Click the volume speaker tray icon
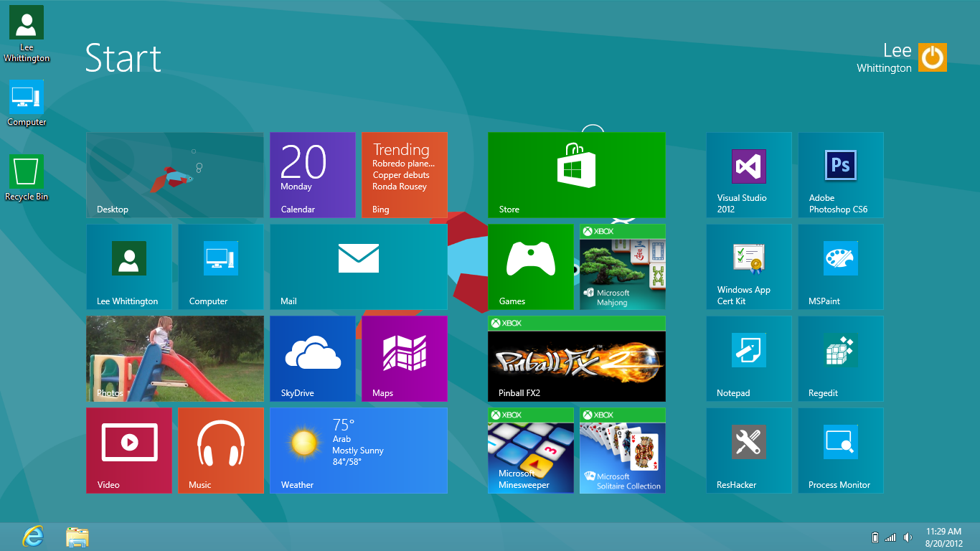 908,537
